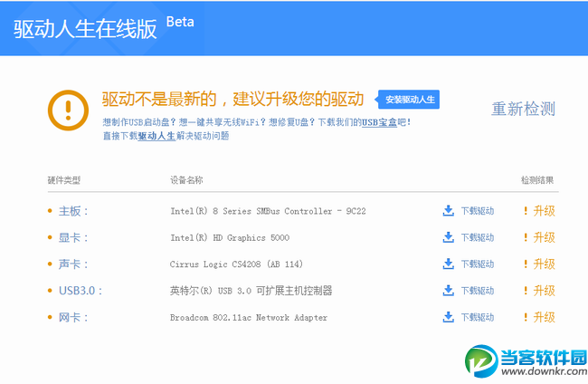Click 下载驱动 link for 声卡
588x384 pixels.
478,264
